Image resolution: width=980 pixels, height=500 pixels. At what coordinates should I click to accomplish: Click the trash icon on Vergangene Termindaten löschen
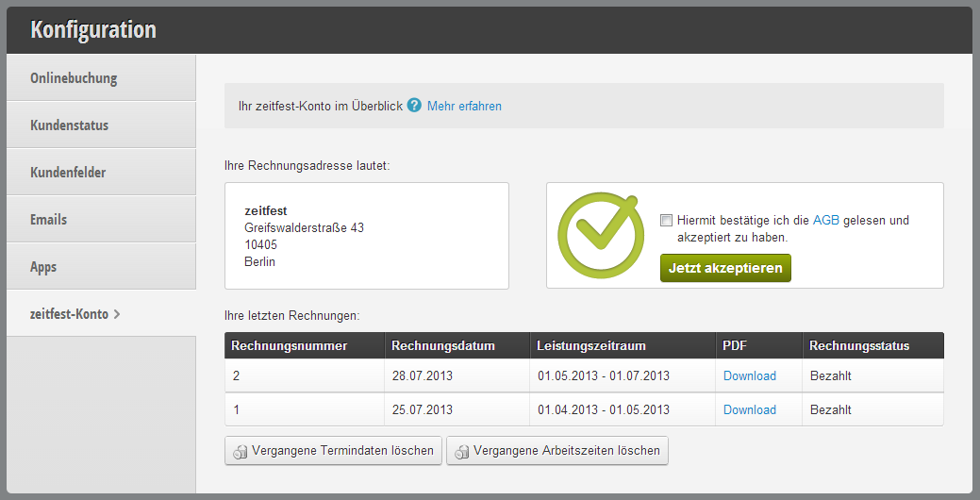pos(240,452)
